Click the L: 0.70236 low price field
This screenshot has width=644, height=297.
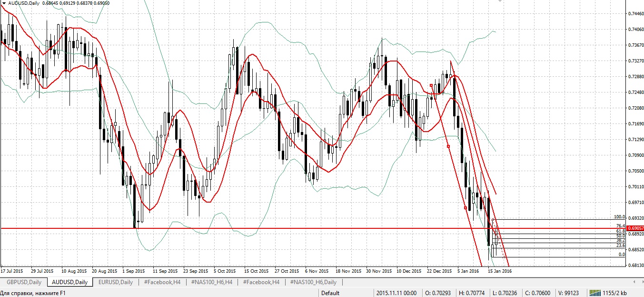[x=505, y=293]
